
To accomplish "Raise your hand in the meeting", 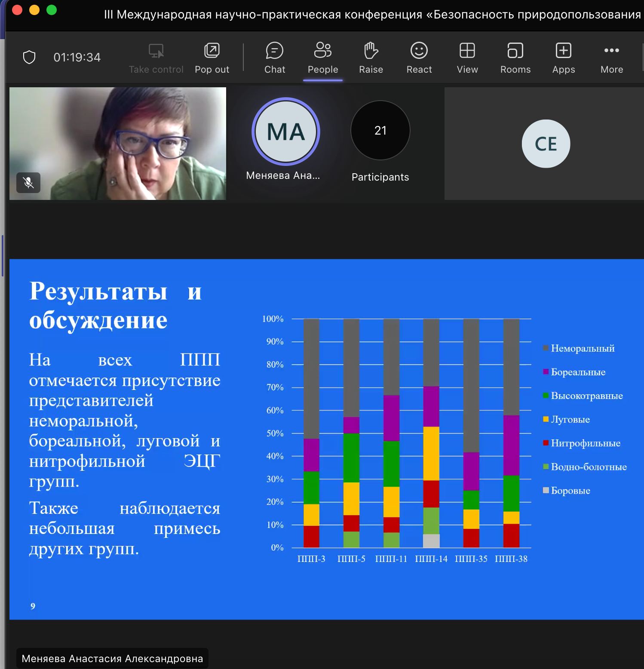I will [x=371, y=58].
